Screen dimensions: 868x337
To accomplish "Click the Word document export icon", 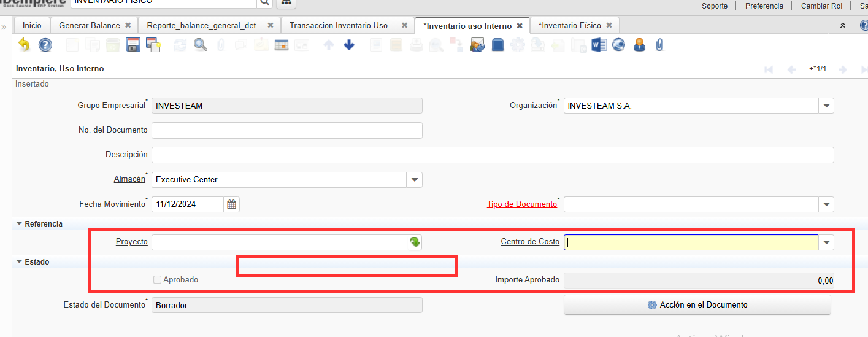I will tap(599, 45).
